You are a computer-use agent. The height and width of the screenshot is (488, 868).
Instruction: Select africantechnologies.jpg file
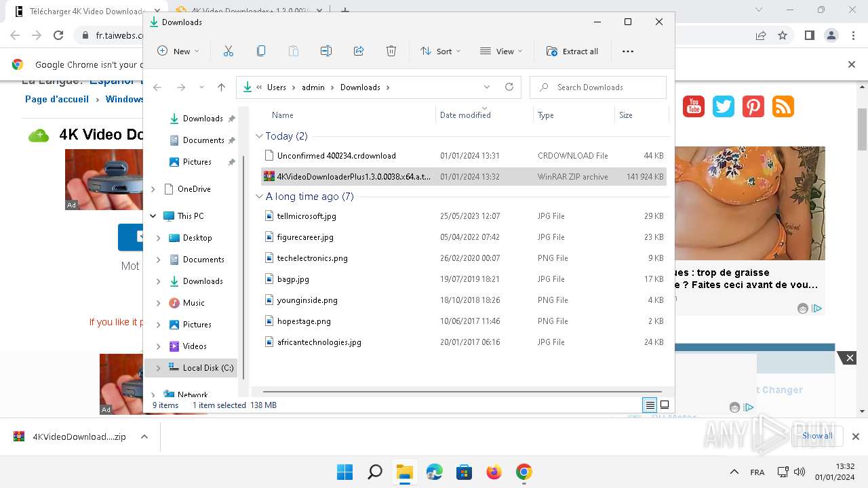pos(464,342)
